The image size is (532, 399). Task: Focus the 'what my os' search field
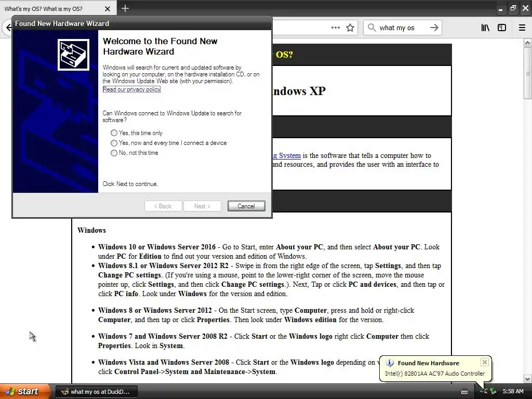[x=402, y=28]
